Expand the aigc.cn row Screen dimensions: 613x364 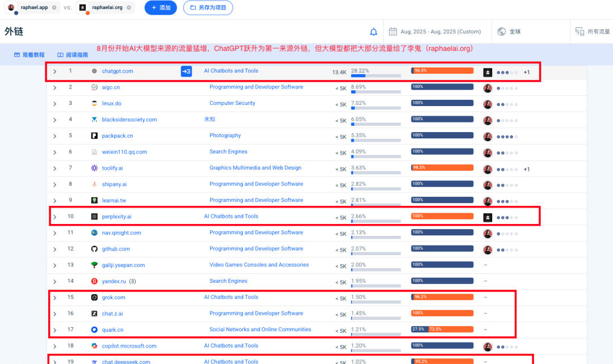point(54,87)
